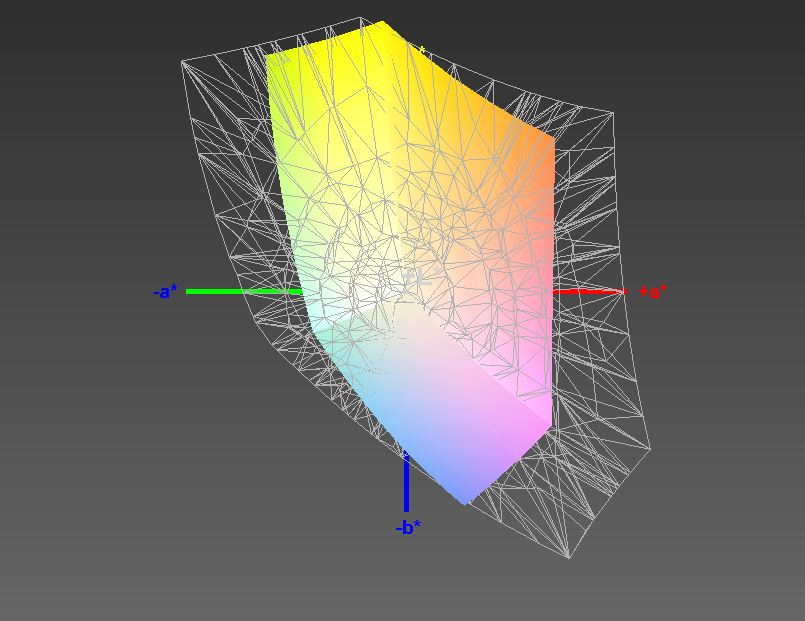Image resolution: width=805 pixels, height=621 pixels.
Task: Click the green -a* axis line
Action: point(244,292)
